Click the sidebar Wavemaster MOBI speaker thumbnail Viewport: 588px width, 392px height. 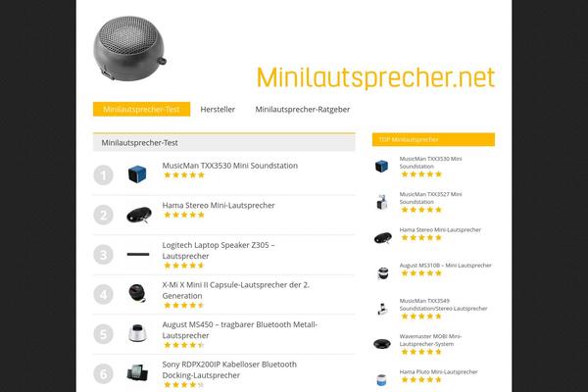(382, 344)
